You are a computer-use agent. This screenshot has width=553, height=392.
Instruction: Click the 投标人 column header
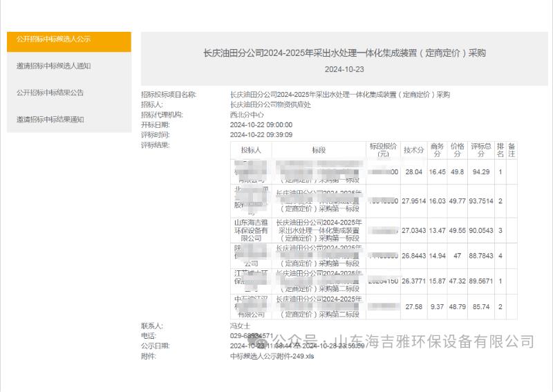251,150
